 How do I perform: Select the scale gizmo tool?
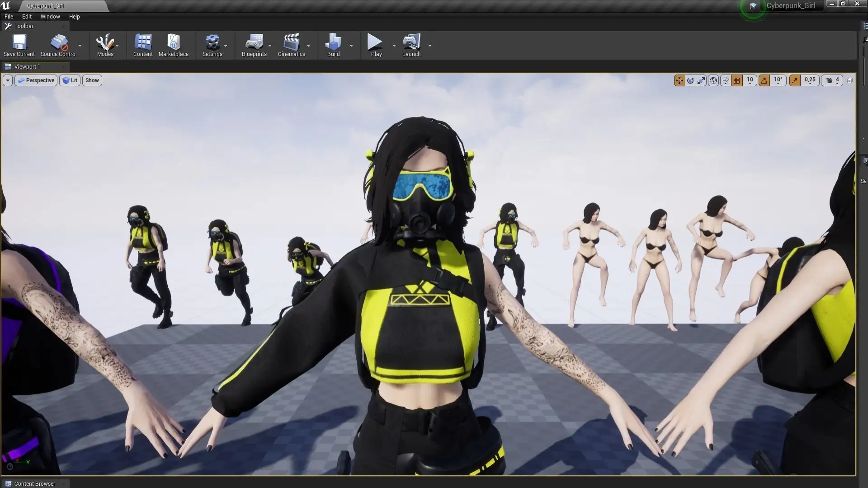[x=701, y=80]
